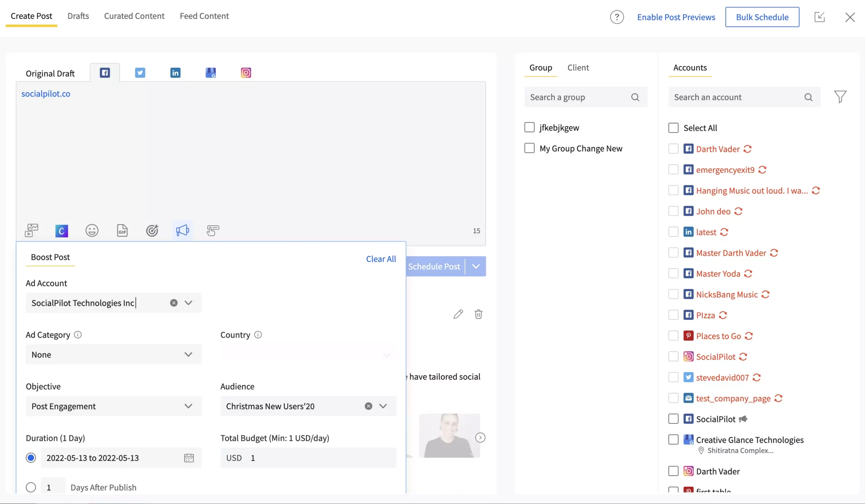Screen dimensions: 865x504
Task: Select the Original Draft tab
Action: pyautogui.click(x=50, y=73)
